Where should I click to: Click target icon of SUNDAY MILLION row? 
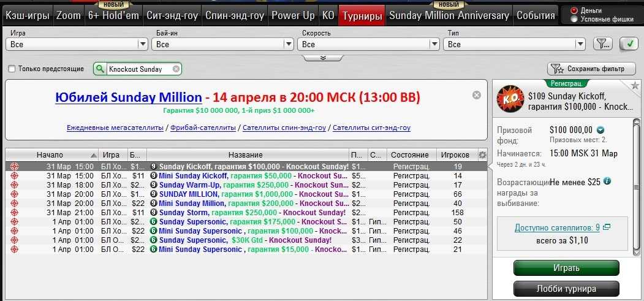(14, 194)
